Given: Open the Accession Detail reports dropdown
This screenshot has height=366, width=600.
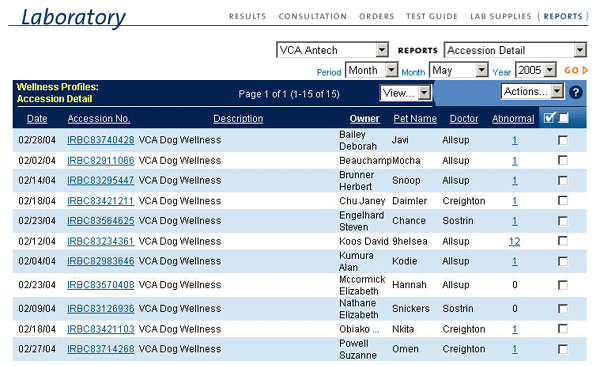Looking at the screenshot, I should pyautogui.click(x=515, y=50).
